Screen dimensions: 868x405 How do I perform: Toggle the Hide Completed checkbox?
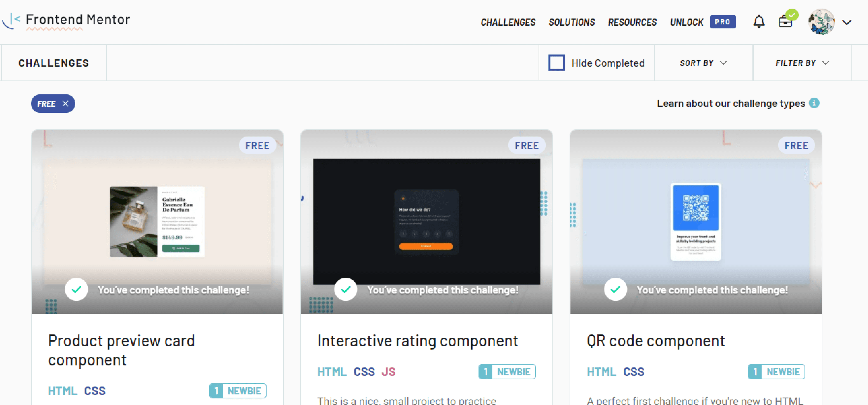(556, 63)
